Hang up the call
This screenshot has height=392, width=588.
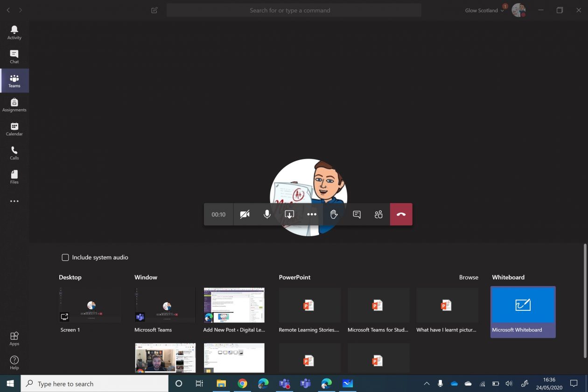pyautogui.click(x=401, y=214)
